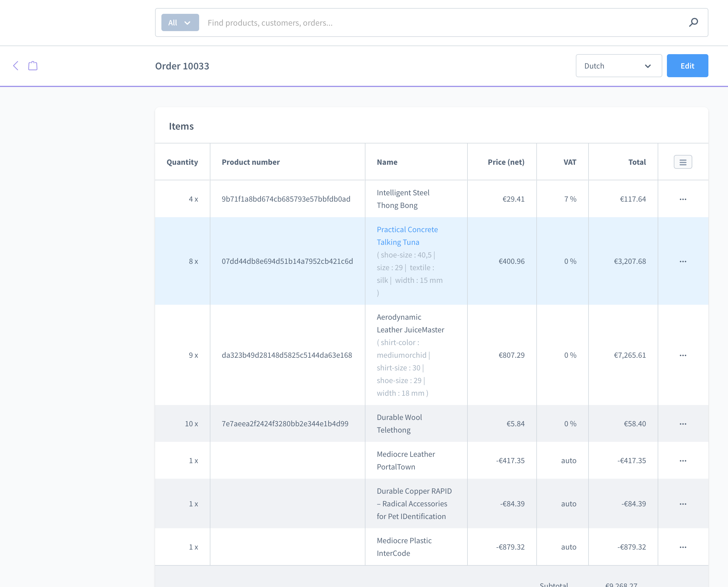Open actions menu for Durable Copper RAPID row

683,504
